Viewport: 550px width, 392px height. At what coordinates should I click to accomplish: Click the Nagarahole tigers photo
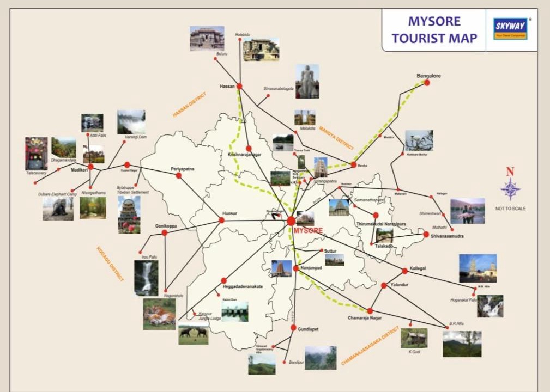[x=159, y=314]
